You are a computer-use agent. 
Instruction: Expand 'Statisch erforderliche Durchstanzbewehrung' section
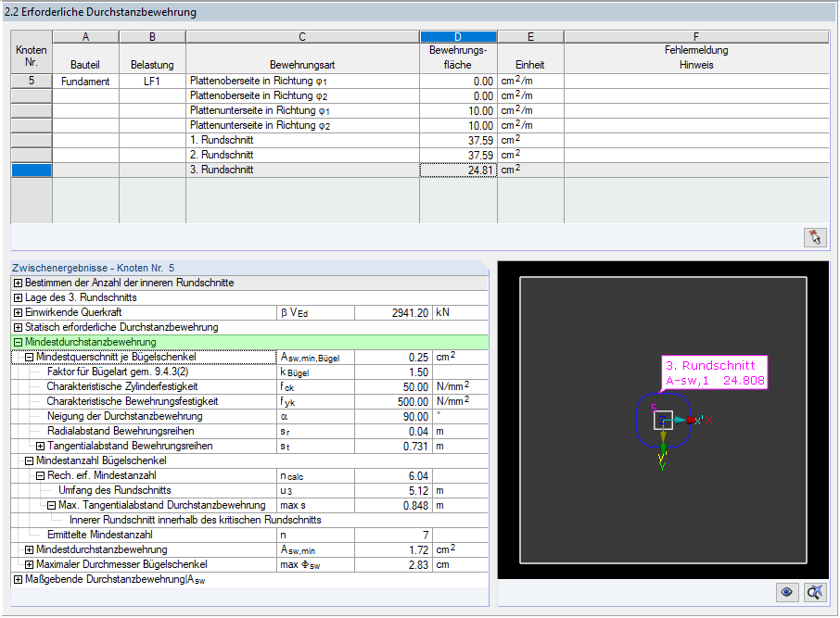click(x=18, y=328)
